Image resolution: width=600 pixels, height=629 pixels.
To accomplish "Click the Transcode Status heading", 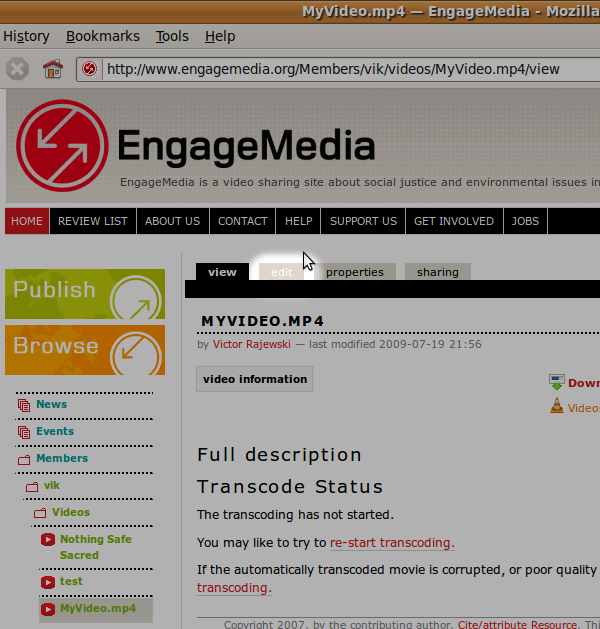I will click(290, 487).
